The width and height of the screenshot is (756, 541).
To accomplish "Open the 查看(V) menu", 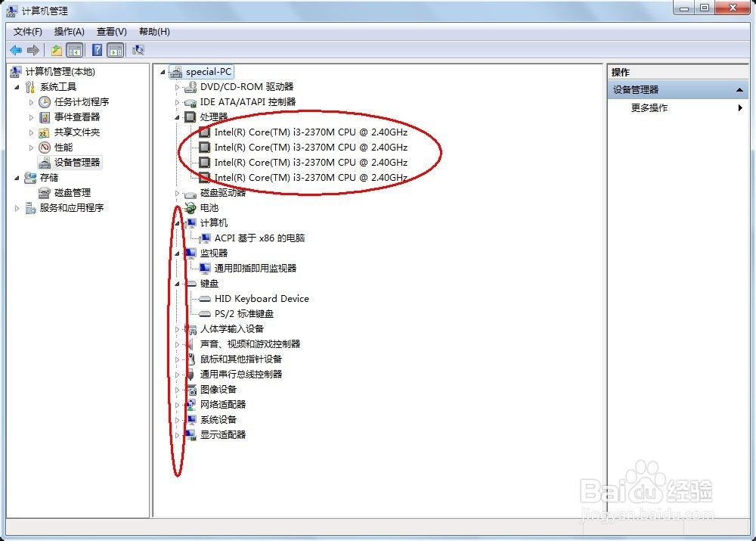I will click(111, 32).
